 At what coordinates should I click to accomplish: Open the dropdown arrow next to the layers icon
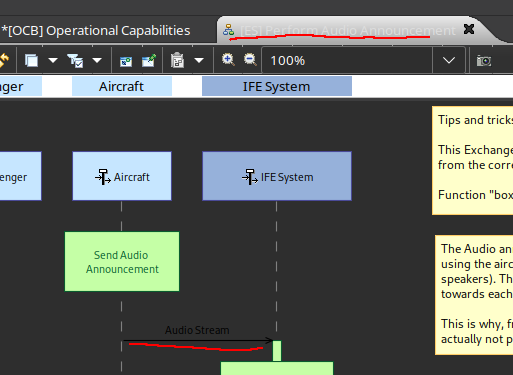coord(53,61)
